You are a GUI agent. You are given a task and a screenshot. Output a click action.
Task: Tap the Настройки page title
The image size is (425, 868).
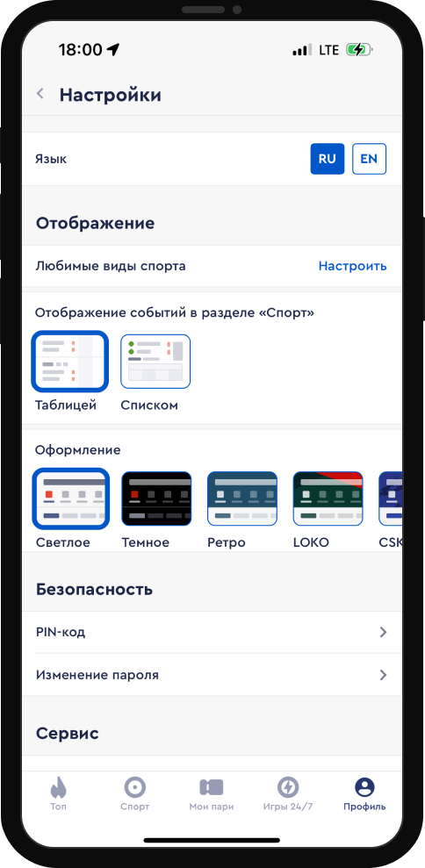111,95
